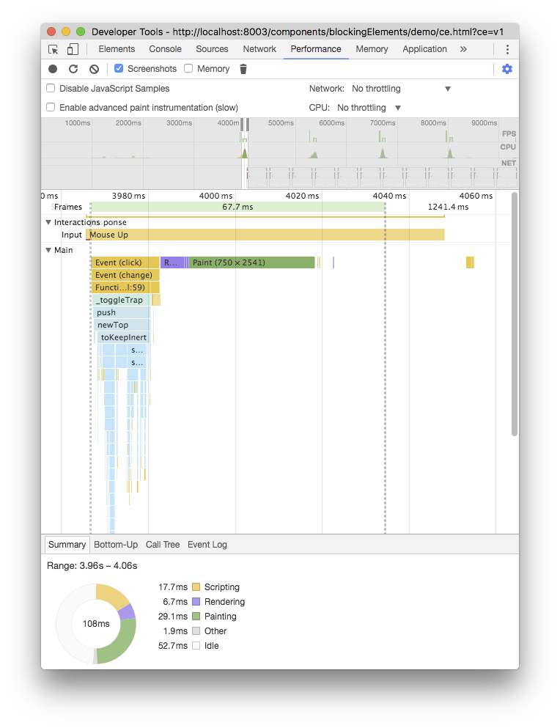Click the trash can collect garbage icon
Screen dimensions: 560x728
tap(243, 69)
